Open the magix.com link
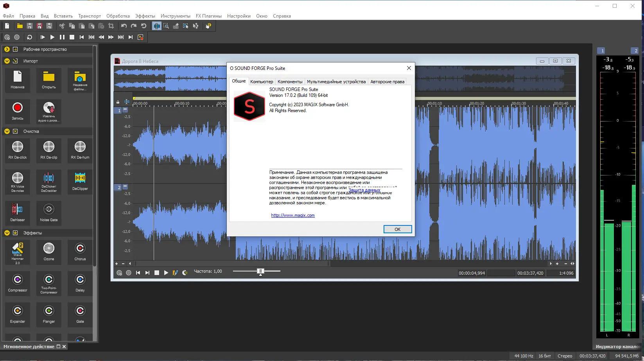The image size is (644, 361). click(292, 215)
